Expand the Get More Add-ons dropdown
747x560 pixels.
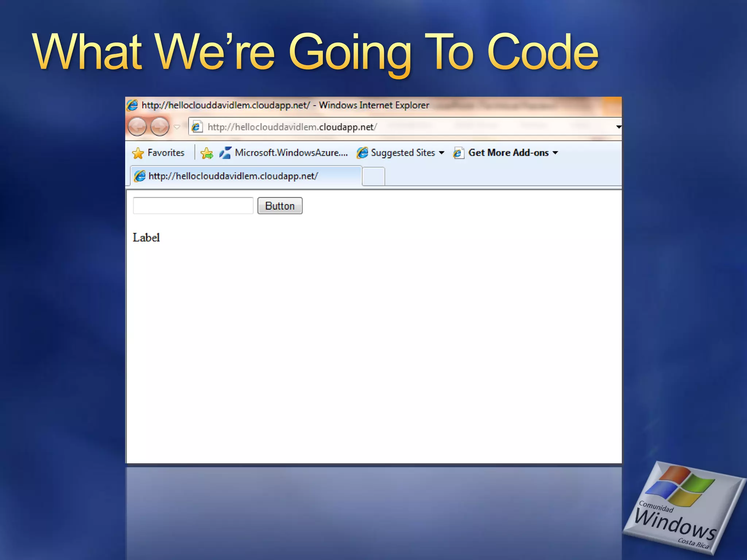pos(555,153)
